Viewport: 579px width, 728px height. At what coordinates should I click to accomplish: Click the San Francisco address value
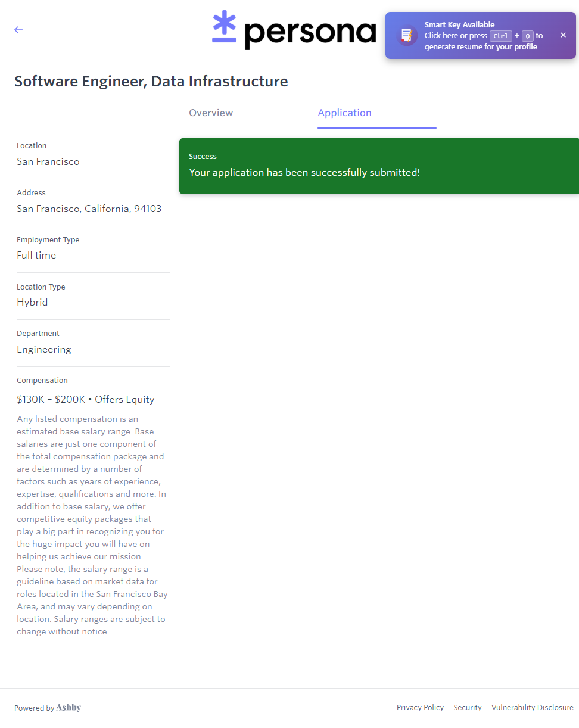pyautogui.click(x=89, y=209)
